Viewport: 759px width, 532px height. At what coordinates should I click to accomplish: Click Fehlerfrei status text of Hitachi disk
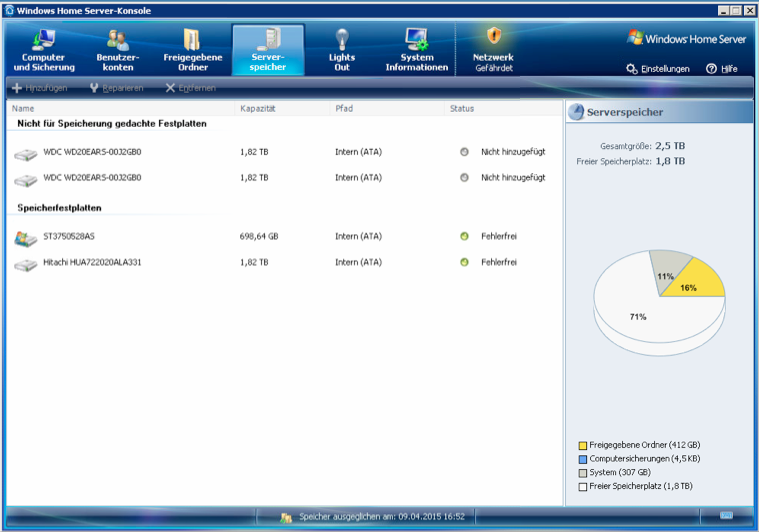[499, 262]
